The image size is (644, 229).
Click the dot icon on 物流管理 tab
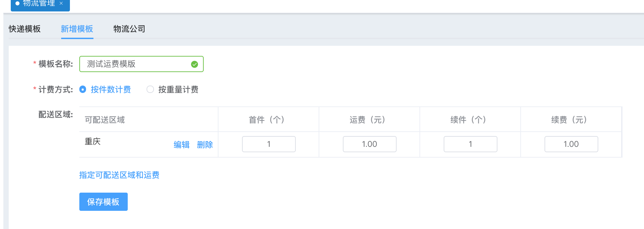tap(17, 3)
